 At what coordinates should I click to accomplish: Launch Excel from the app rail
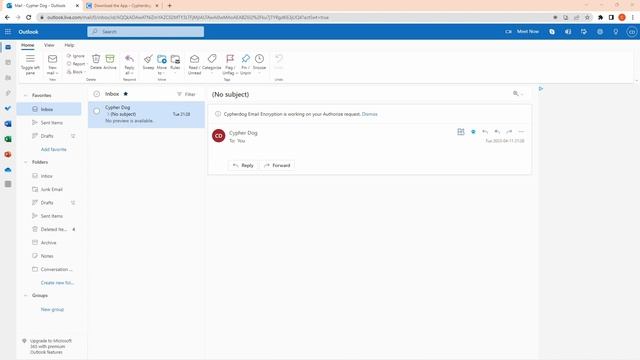[8, 139]
